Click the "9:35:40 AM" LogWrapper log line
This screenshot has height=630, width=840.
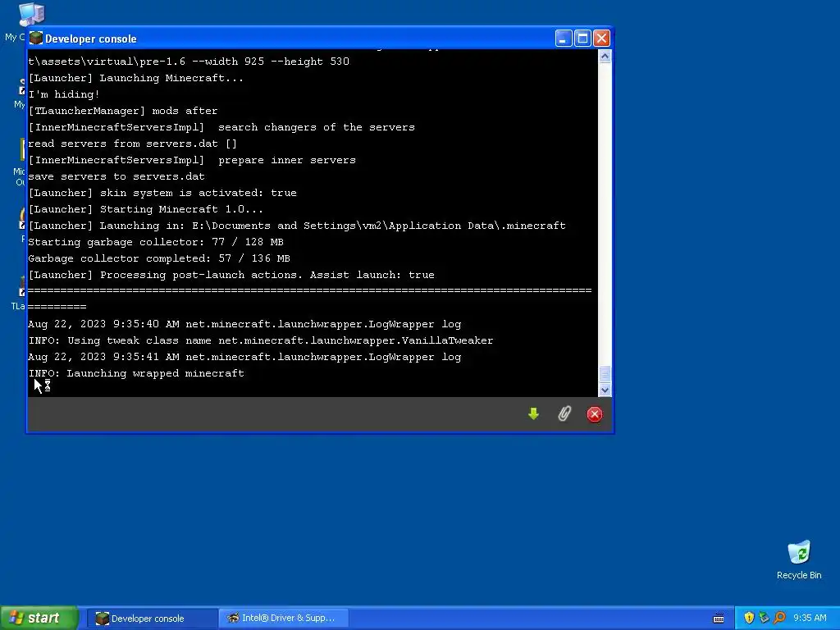coord(244,324)
